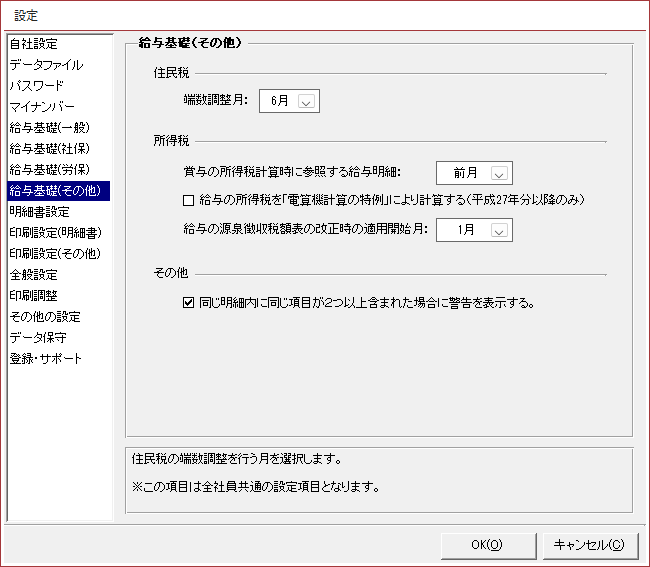The image size is (650, 567).
Task: Select 全般設定 from the sidebar
Action: (x=33, y=275)
